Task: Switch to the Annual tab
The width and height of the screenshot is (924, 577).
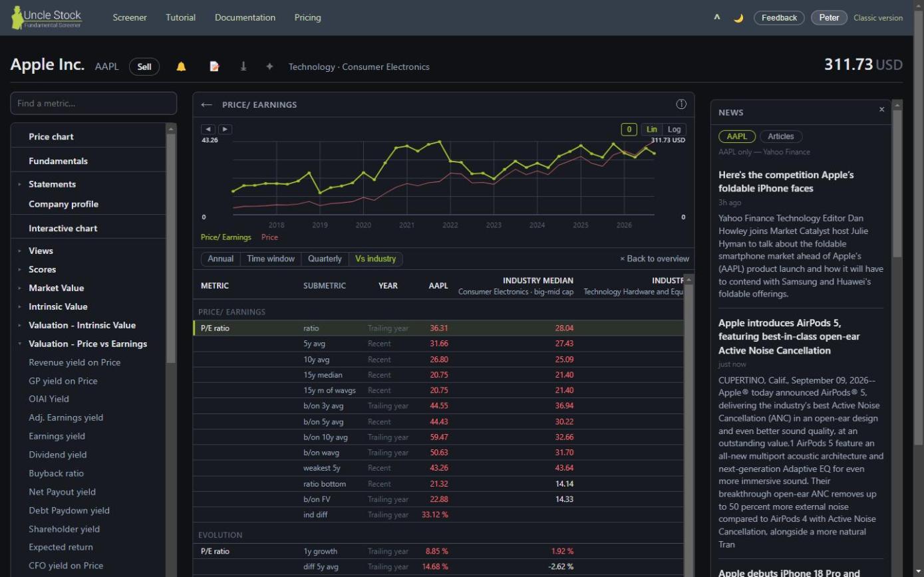Action: (x=220, y=259)
